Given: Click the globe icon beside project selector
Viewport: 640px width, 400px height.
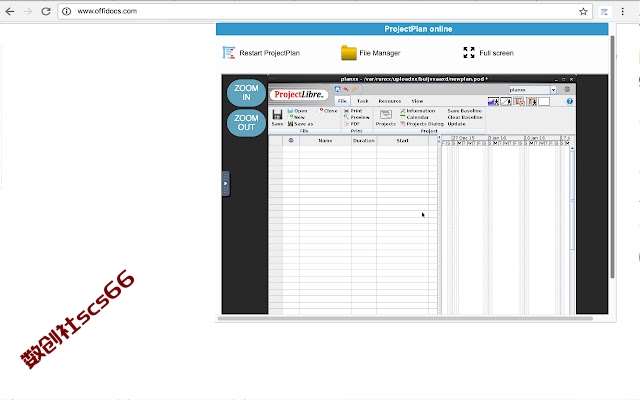Looking at the screenshot, I should (x=567, y=89).
